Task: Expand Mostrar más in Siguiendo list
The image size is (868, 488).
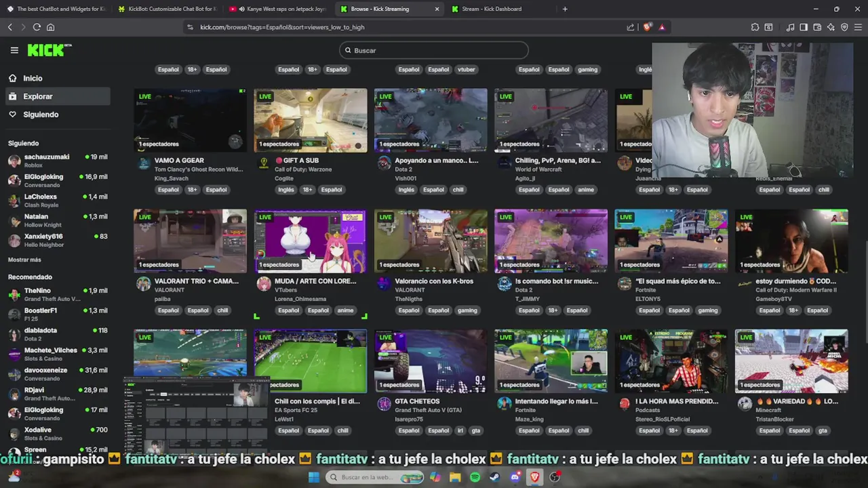Action: pos(24,260)
